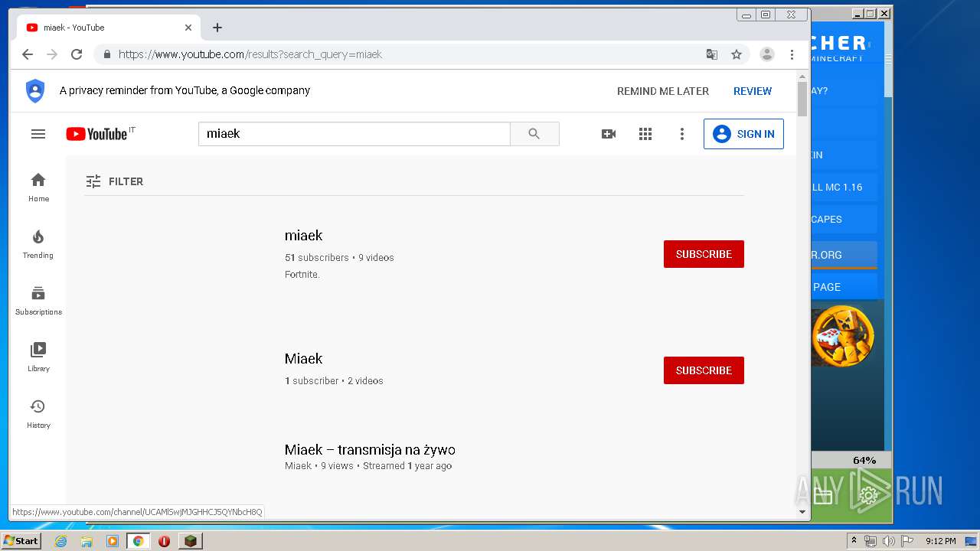Image resolution: width=980 pixels, height=551 pixels.
Task: Open video Miaek – transmisja na żywo
Action: click(x=370, y=450)
